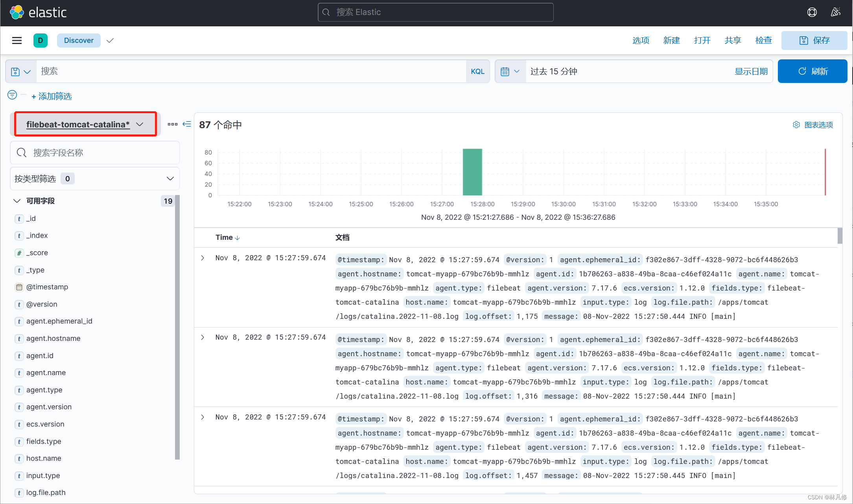Open the Options menu item
Screen dimensions: 853x504
(641, 40)
